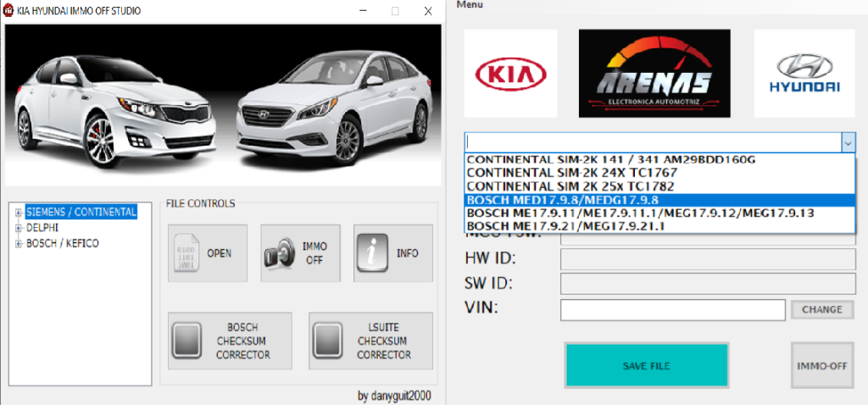Click the BOSCH CHECKSUM CORRECTOR button

[230, 341]
